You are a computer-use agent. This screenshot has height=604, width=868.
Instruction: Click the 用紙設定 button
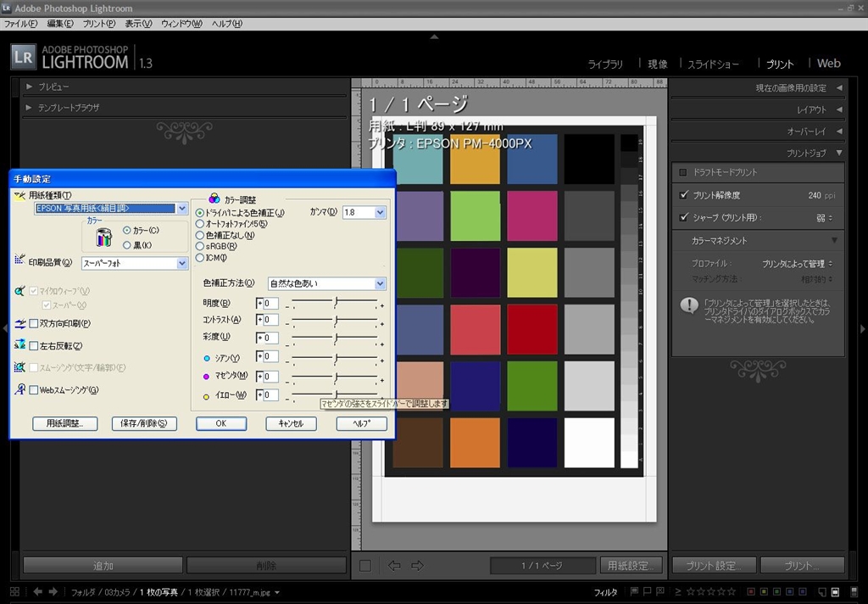pyautogui.click(x=632, y=566)
